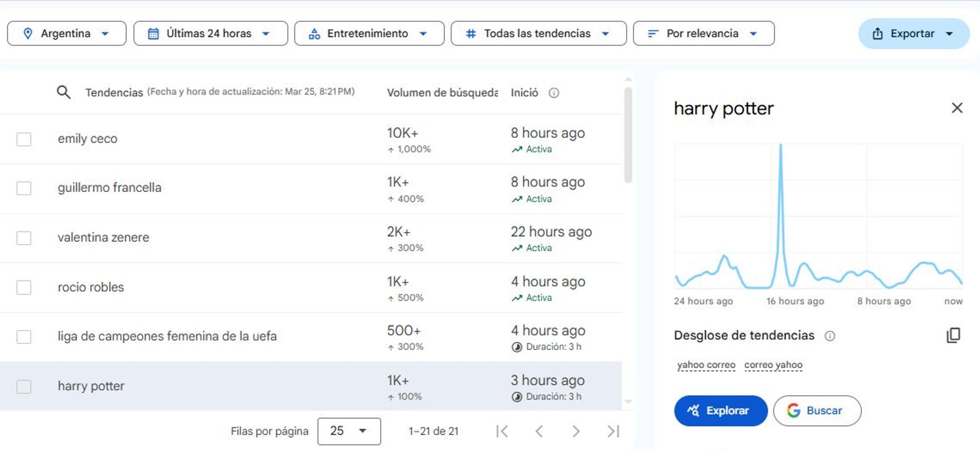This screenshot has width=980, height=451.
Task: Click the info icon next to Inició
Action: coord(553,93)
